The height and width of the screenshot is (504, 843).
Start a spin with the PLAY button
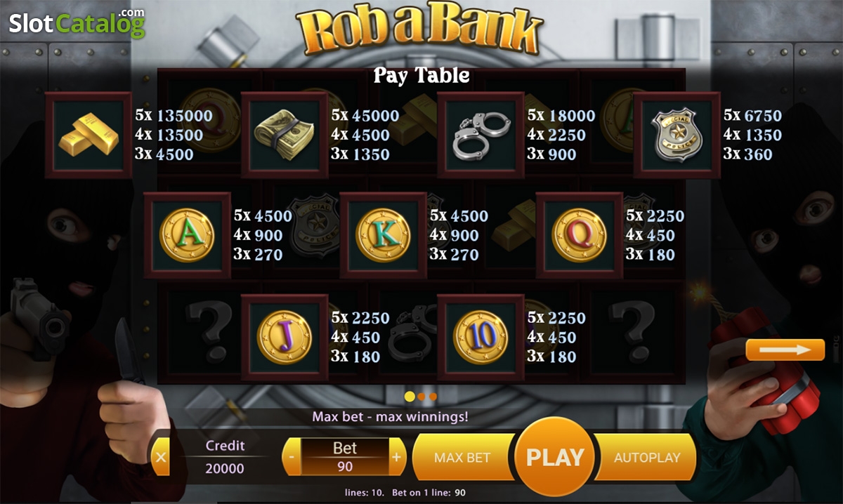click(555, 457)
